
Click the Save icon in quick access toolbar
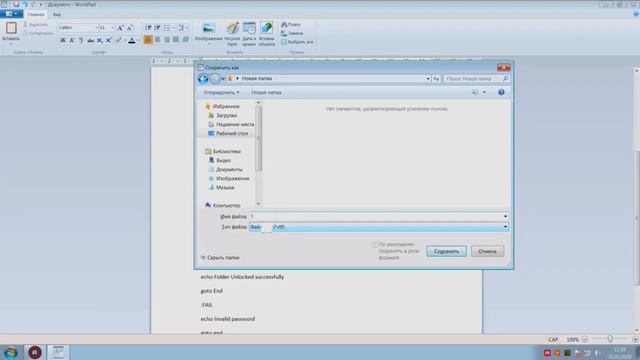coord(16,4)
